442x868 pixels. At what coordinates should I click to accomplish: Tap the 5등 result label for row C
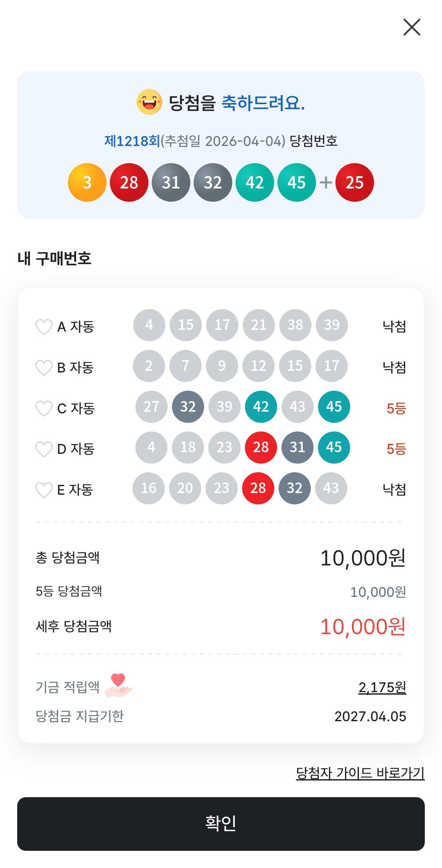pyautogui.click(x=396, y=408)
